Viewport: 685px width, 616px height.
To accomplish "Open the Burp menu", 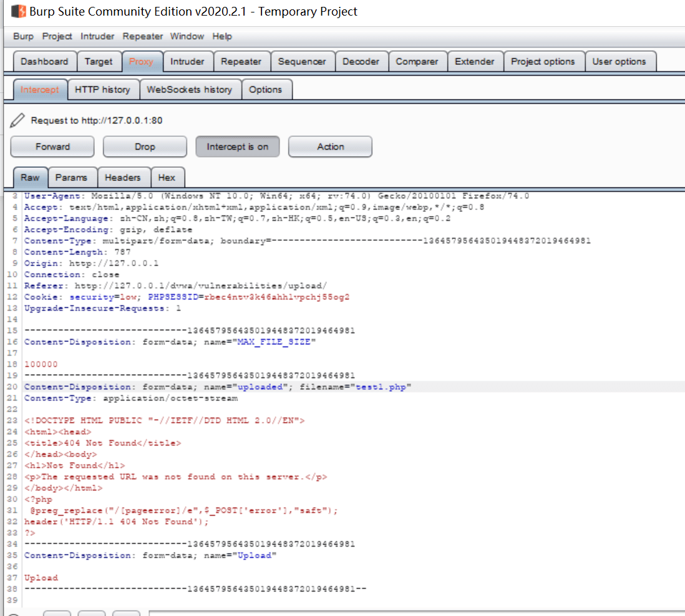I will tap(24, 36).
